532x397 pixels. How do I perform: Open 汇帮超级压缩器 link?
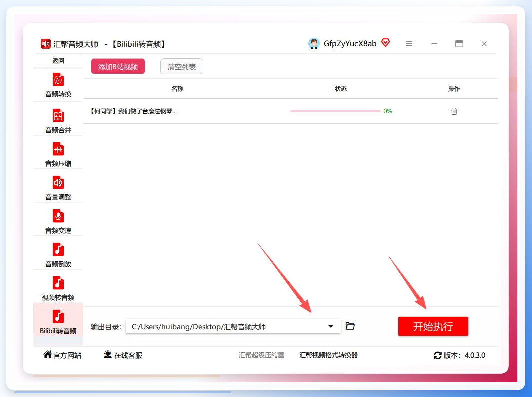tap(261, 355)
